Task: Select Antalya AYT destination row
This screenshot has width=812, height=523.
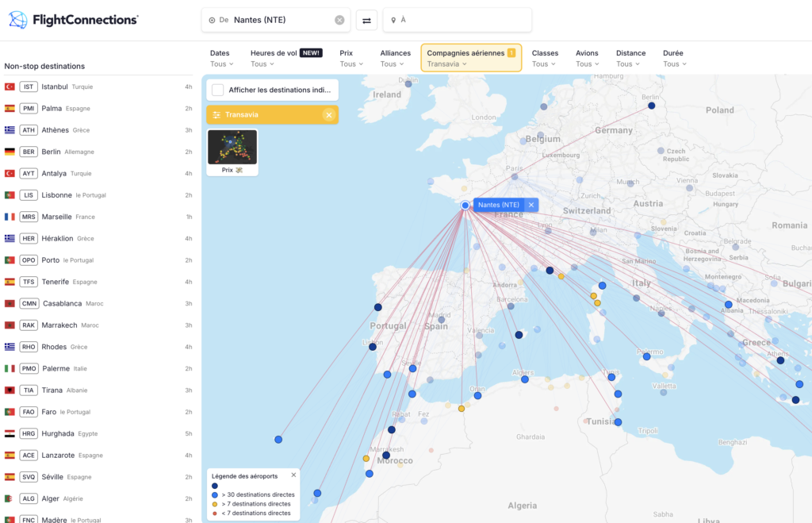Action: click(98, 174)
